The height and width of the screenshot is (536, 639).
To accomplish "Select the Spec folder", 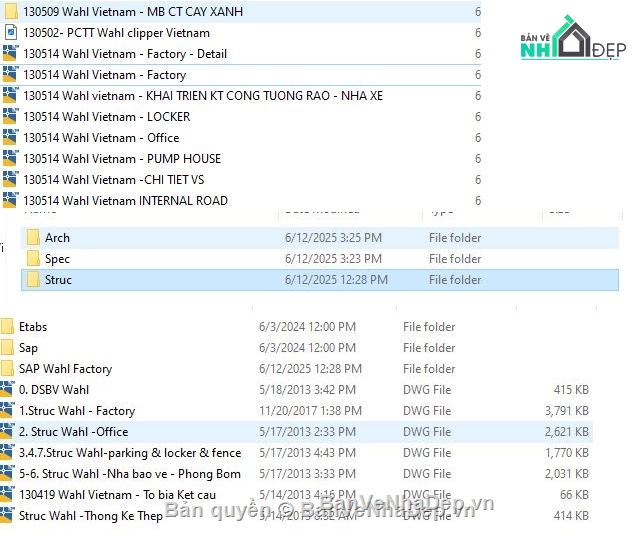I will pyautogui.click(x=57, y=259).
